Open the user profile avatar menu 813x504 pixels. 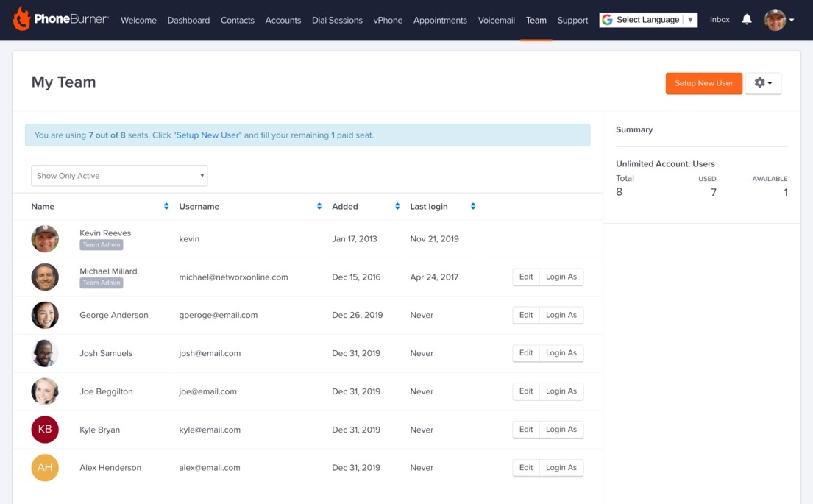[x=779, y=20]
